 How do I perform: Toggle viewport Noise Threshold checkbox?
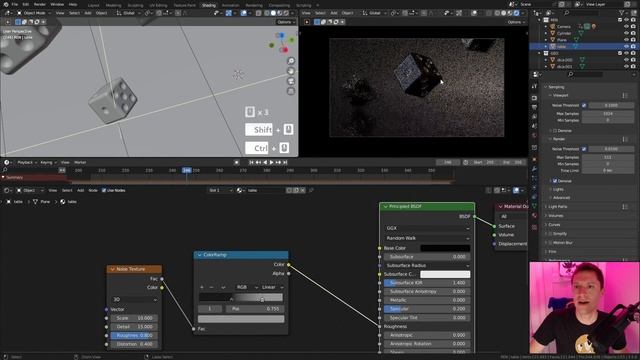pos(584,105)
